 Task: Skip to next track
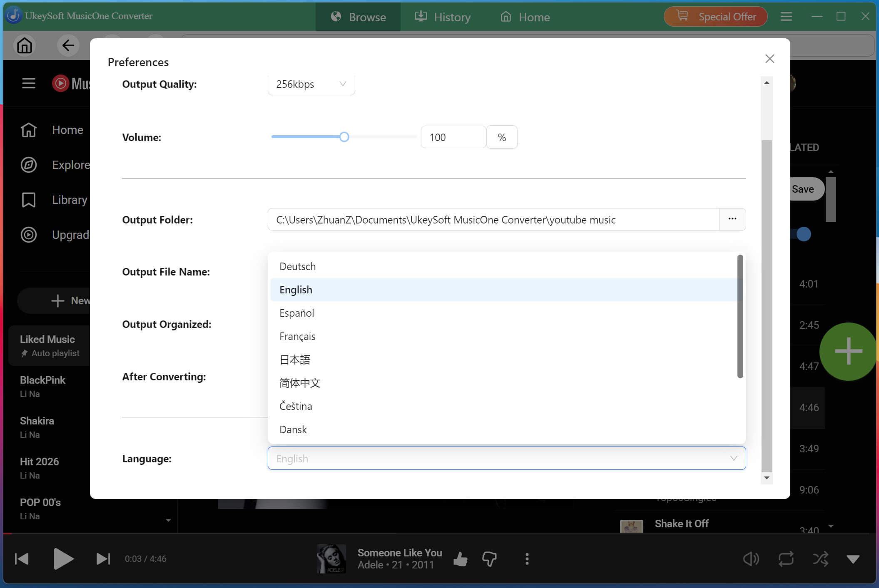coord(103,559)
